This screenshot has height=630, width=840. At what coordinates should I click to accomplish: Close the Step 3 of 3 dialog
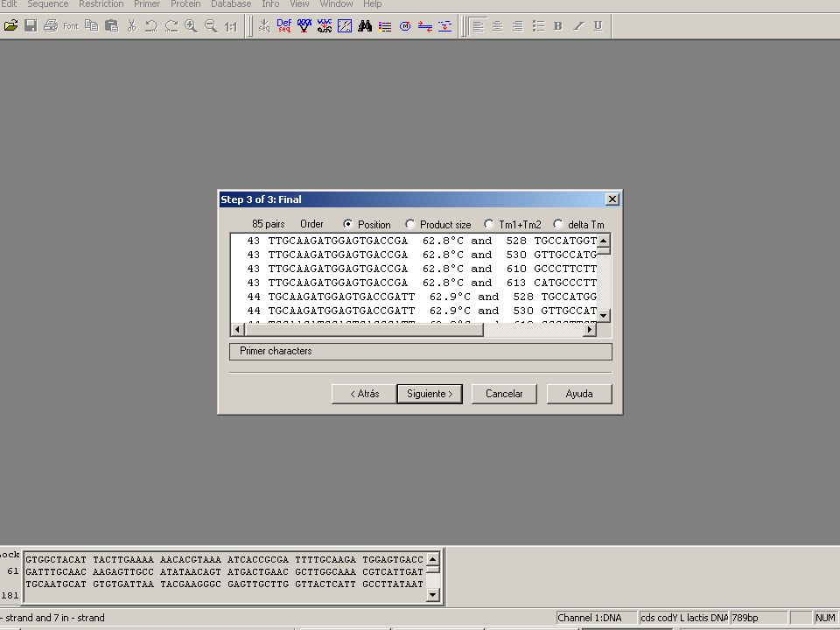click(612, 199)
